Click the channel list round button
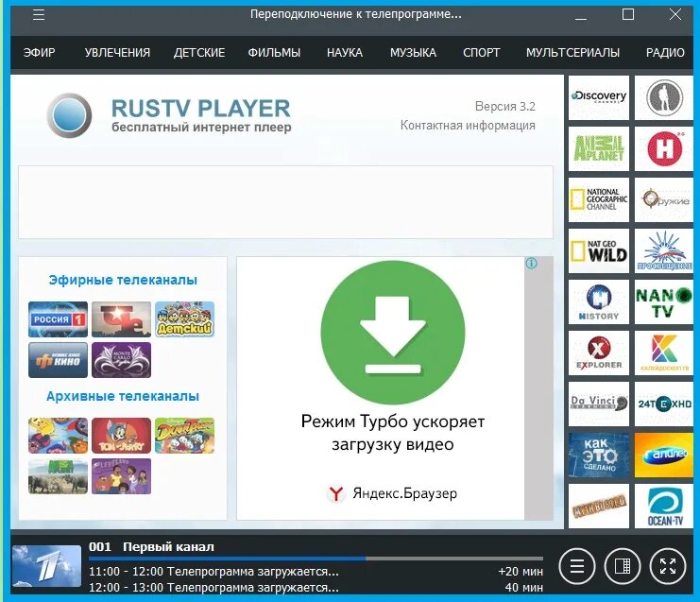 point(577,566)
